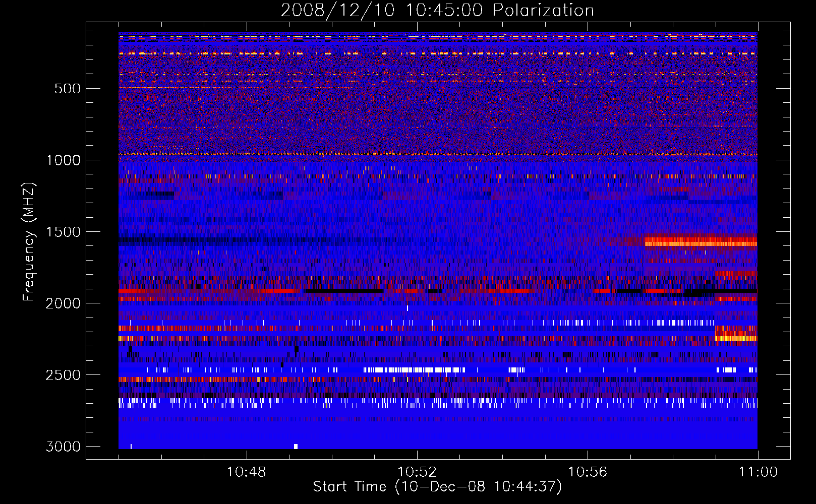Click the 500 frequency tick label

(x=68, y=89)
